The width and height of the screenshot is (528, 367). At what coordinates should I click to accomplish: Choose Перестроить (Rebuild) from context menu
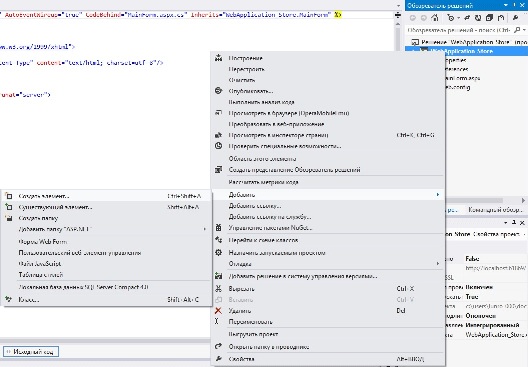pyautogui.click(x=246, y=69)
